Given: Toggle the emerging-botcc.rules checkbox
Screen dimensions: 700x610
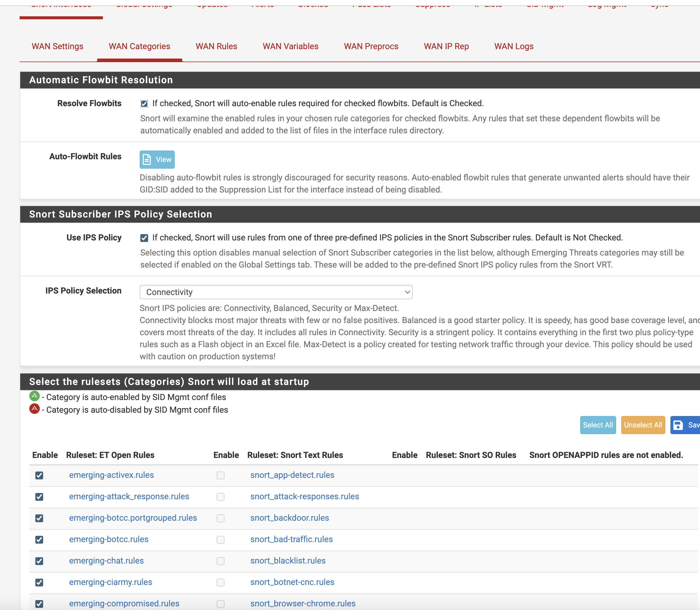Looking at the screenshot, I should tap(40, 539).
